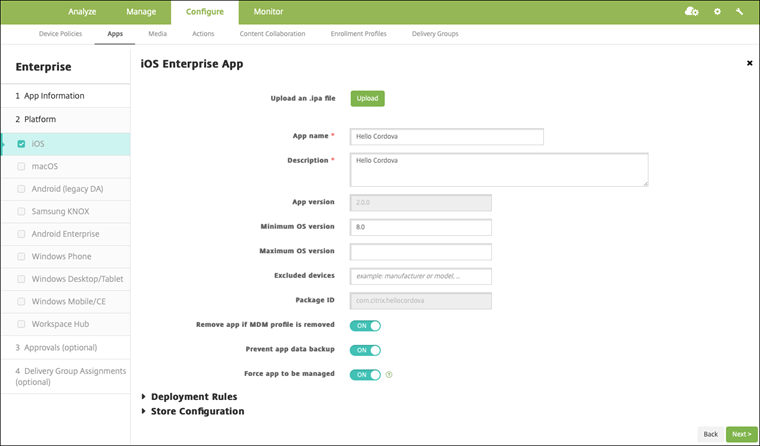This screenshot has width=760, height=446.
Task: Close the iOS Enterprise App panel
Action: pos(749,63)
